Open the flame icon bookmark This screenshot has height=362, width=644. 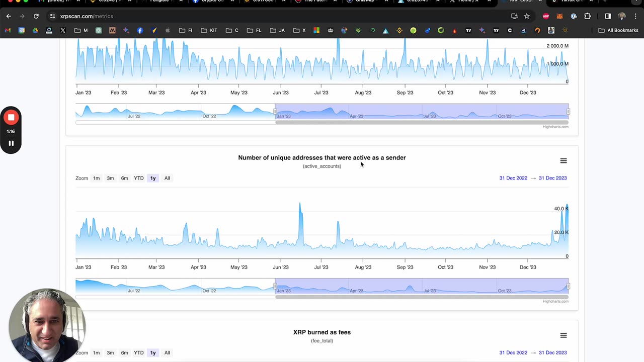click(x=455, y=30)
